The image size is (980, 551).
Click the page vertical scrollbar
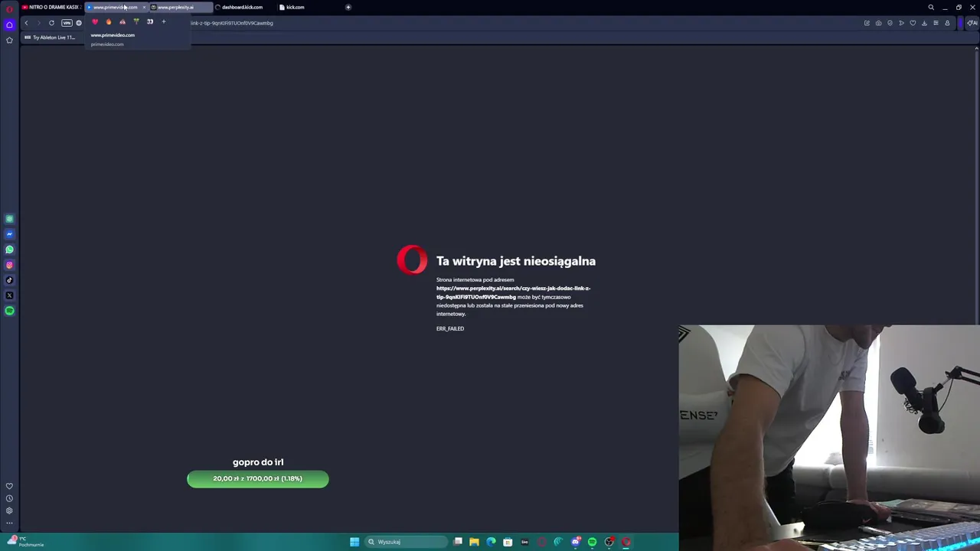pos(977,184)
